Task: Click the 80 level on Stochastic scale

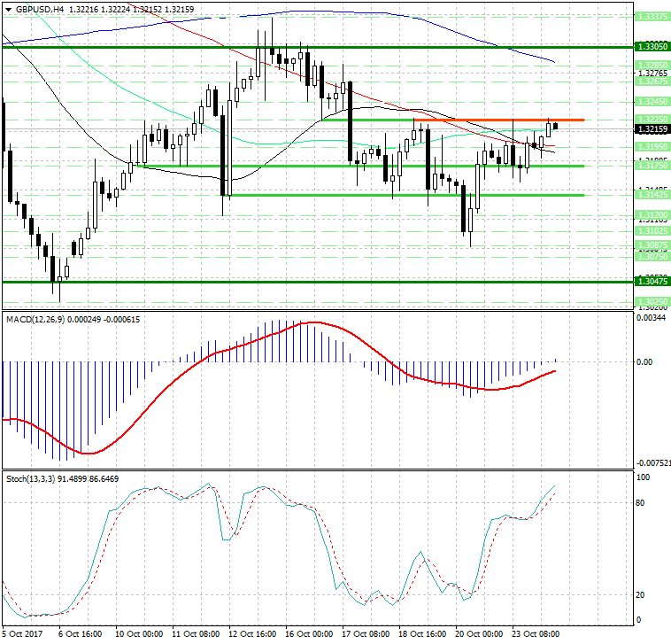Action: point(641,502)
